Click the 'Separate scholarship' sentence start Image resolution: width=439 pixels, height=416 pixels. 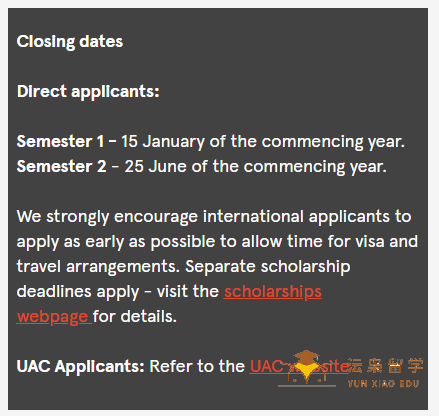[x=268, y=266]
